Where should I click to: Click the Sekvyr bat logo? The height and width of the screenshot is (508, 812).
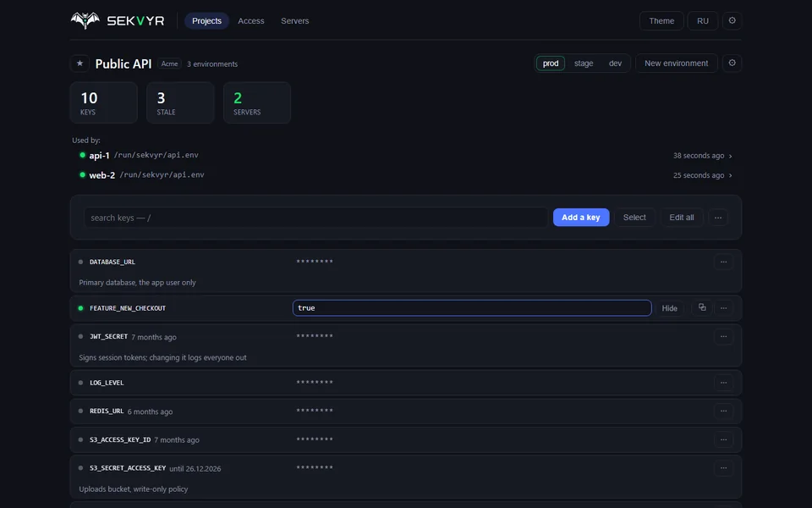pyautogui.click(x=85, y=20)
